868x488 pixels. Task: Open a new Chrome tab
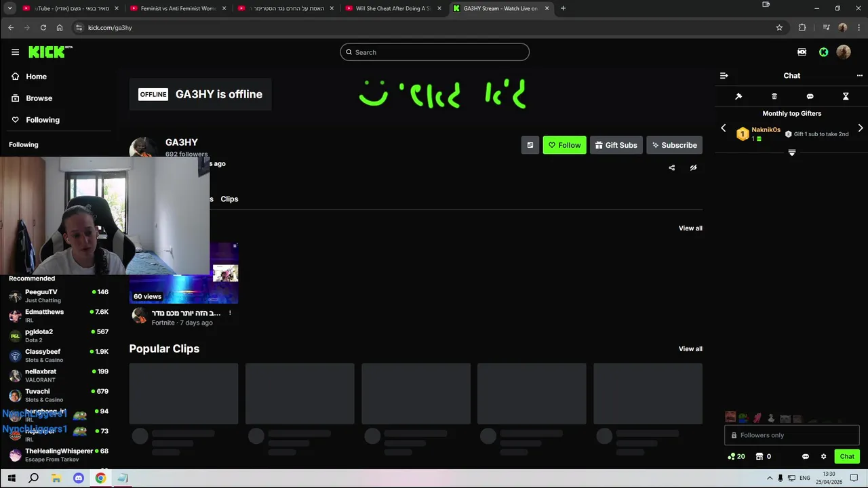point(563,8)
